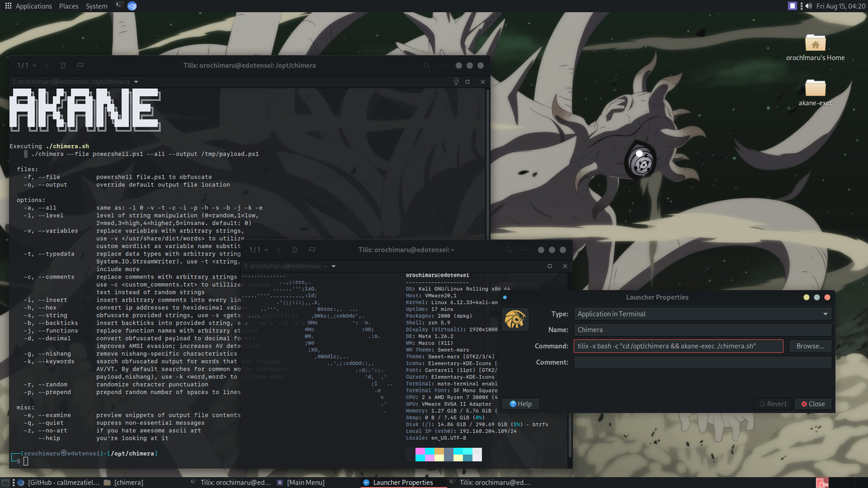
Task: Open the Applications menu
Action: pos(28,6)
